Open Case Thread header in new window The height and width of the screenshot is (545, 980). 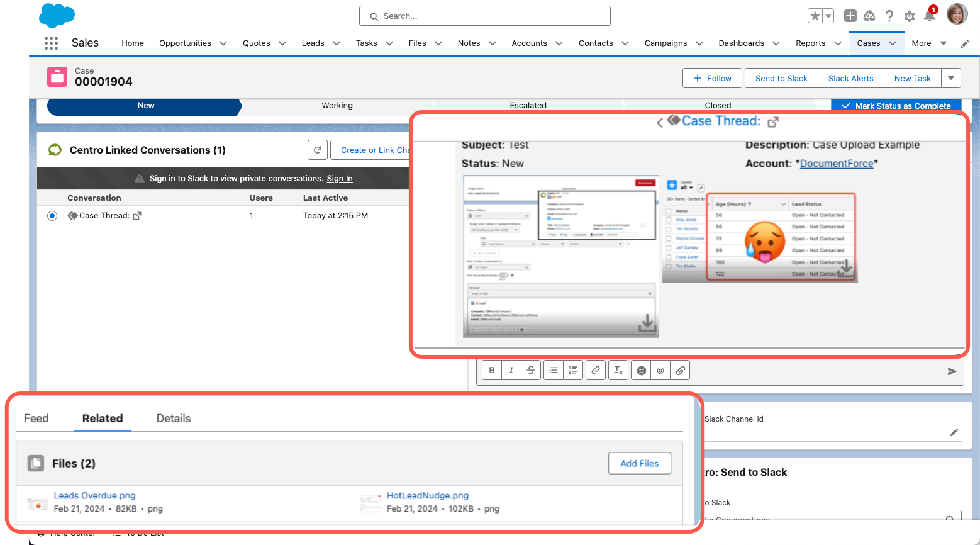(773, 122)
